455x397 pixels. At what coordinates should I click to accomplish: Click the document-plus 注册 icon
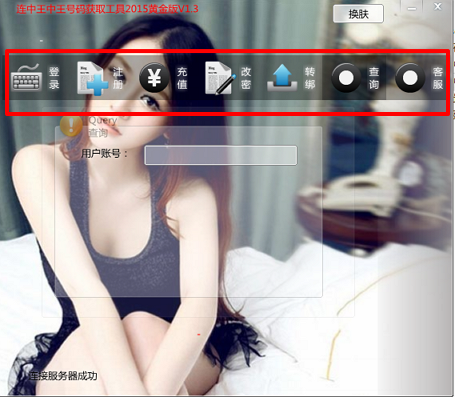coord(92,78)
